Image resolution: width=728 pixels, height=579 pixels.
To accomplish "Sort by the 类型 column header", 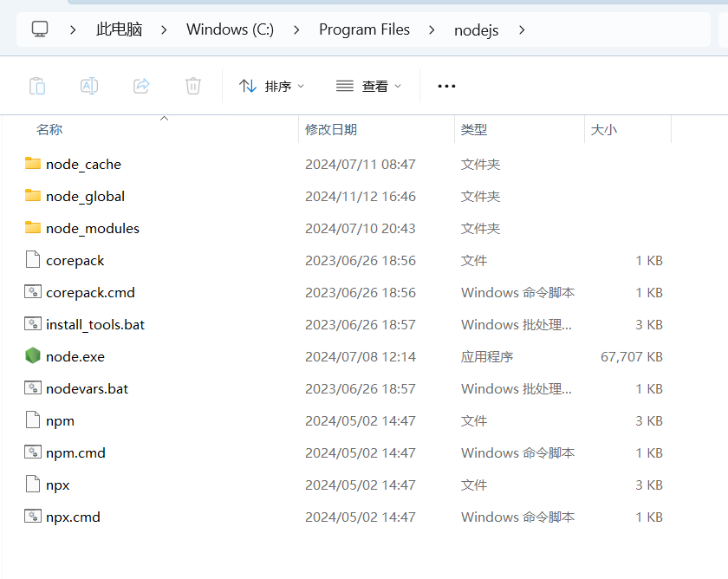I will [473, 129].
